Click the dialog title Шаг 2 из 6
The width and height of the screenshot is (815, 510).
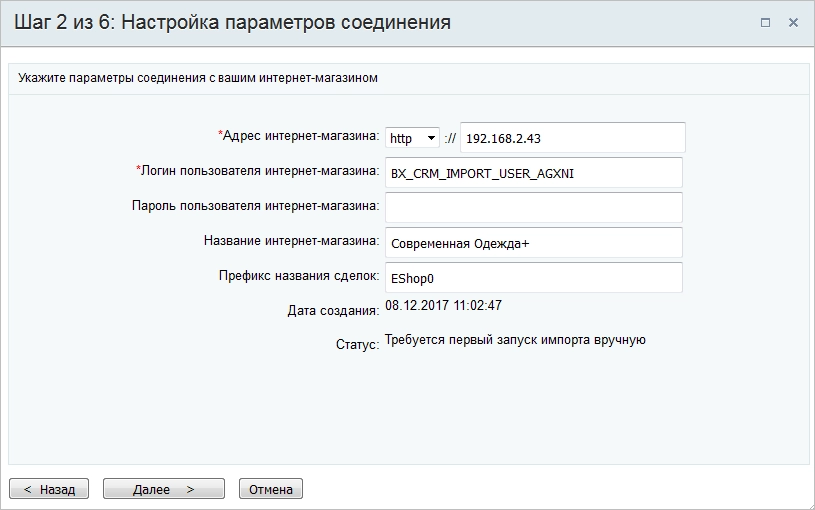(232, 22)
